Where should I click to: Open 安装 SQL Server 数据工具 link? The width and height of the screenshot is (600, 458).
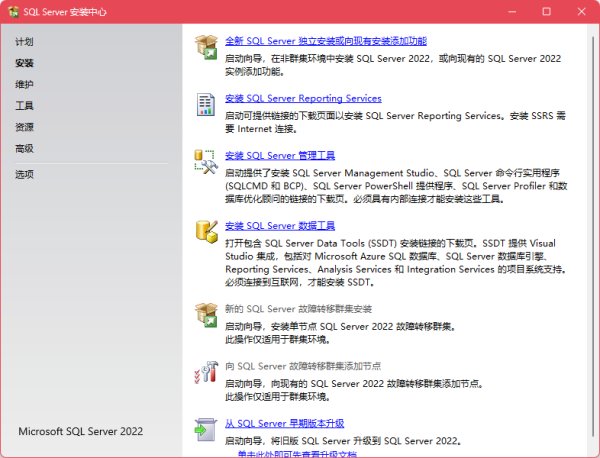pyautogui.click(x=280, y=226)
